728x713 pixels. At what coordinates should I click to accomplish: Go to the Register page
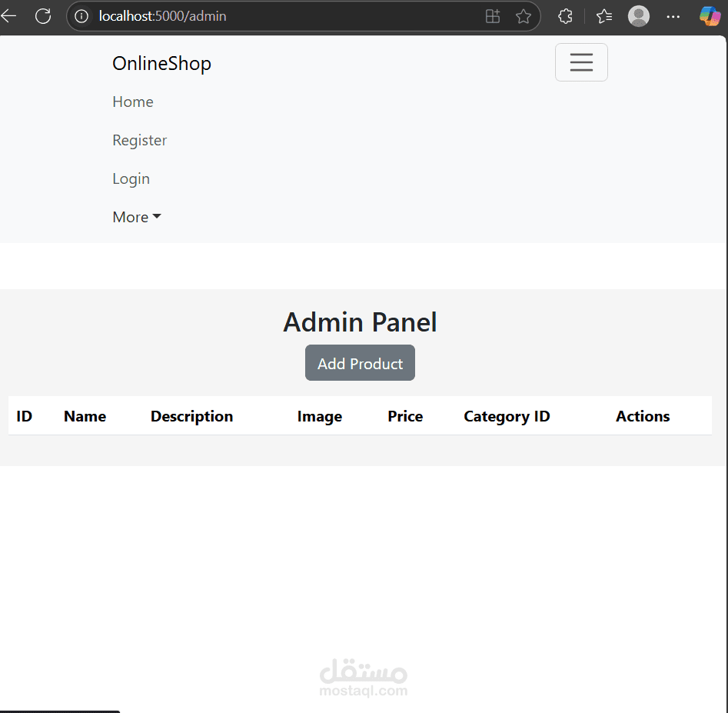[139, 140]
